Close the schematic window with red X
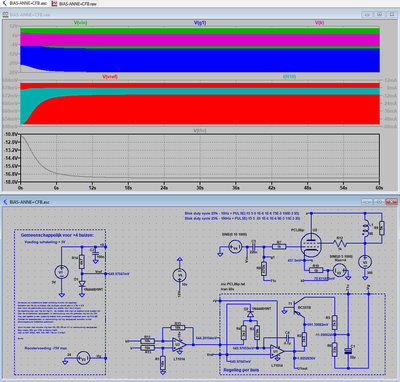The height and width of the screenshot is (382, 400). [x=392, y=202]
